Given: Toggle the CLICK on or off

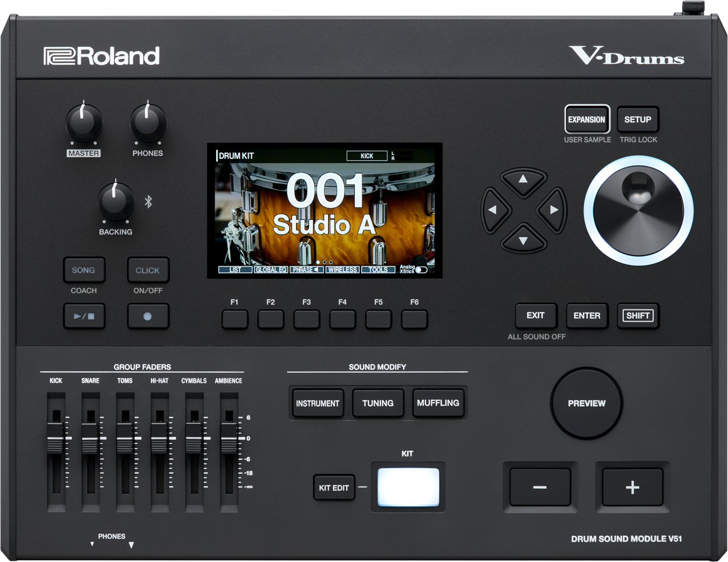Looking at the screenshot, I should coord(148,270).
